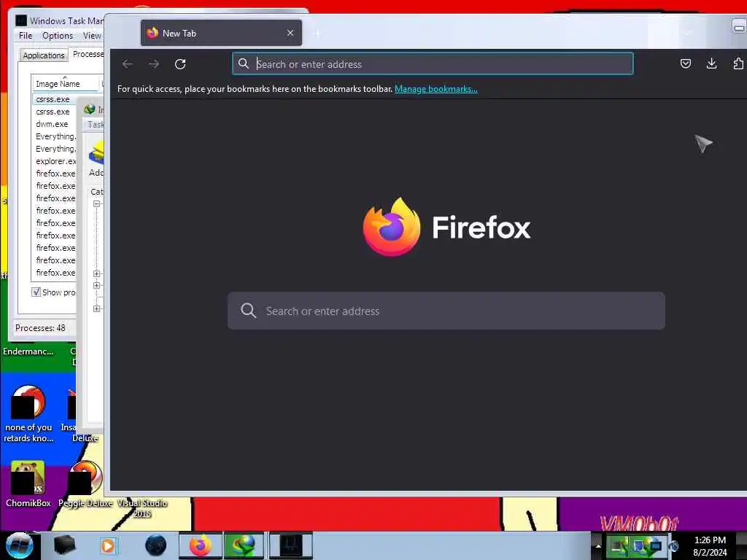Viewport: 747px width, 560px height.
Task: Click the magnifier icon in the address bar
Action: click(244, 63)
